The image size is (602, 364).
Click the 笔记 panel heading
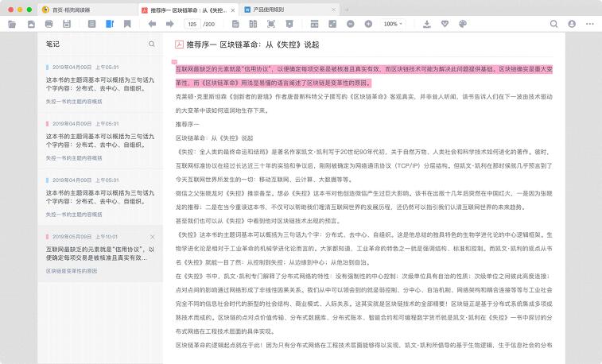52,45
